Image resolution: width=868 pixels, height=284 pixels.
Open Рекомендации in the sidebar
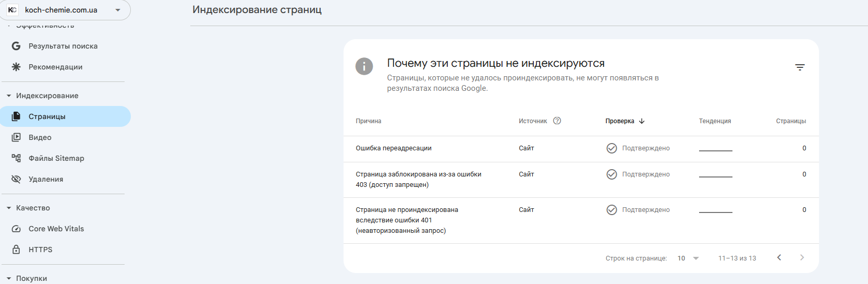pyautogui.click(x=55, y=67)
